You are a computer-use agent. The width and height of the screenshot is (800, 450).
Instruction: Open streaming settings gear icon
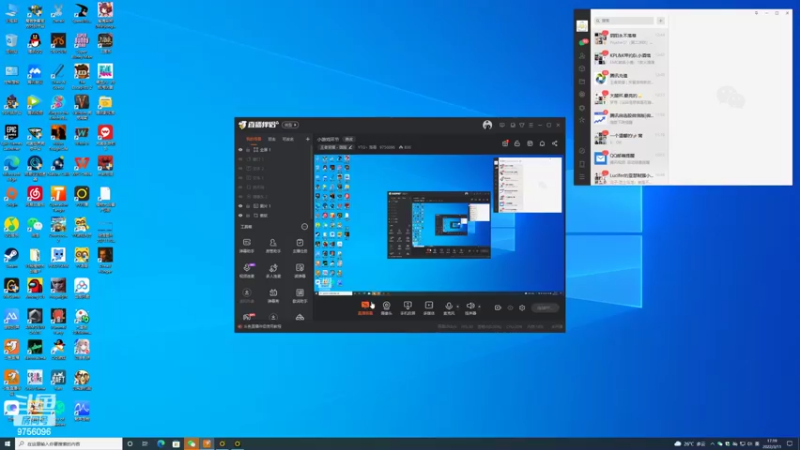coord(522,308)
